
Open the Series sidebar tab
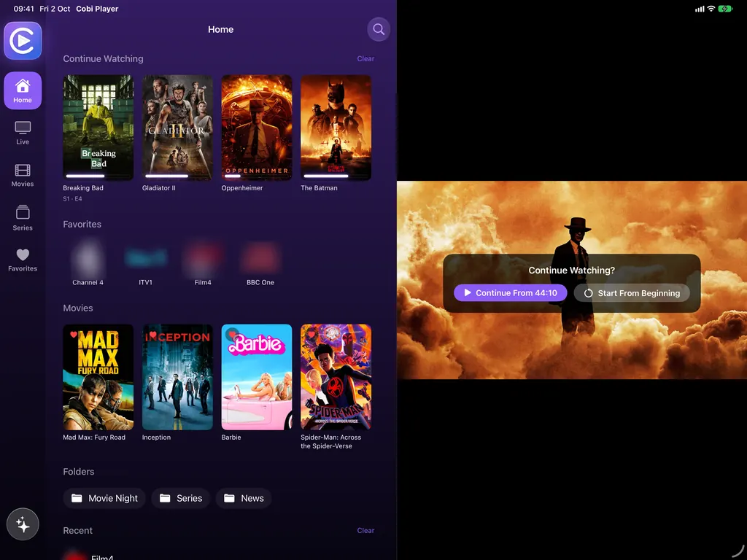(23, 218)
